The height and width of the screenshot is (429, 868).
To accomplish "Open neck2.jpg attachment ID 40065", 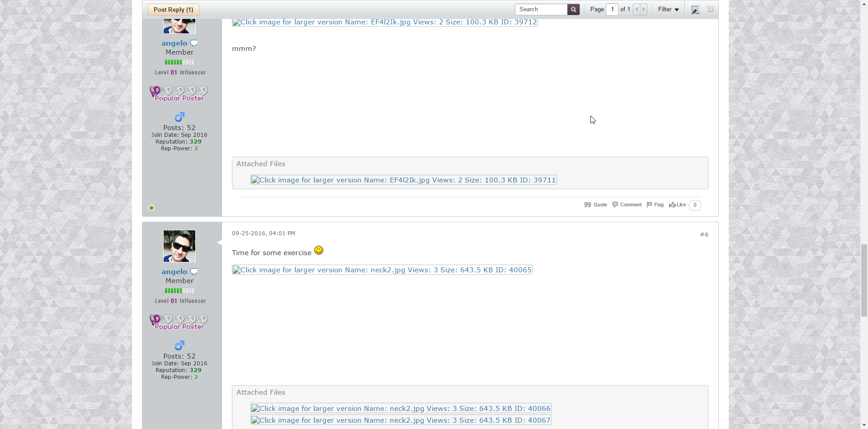I will pyautogui.click(x=382, y=270).
